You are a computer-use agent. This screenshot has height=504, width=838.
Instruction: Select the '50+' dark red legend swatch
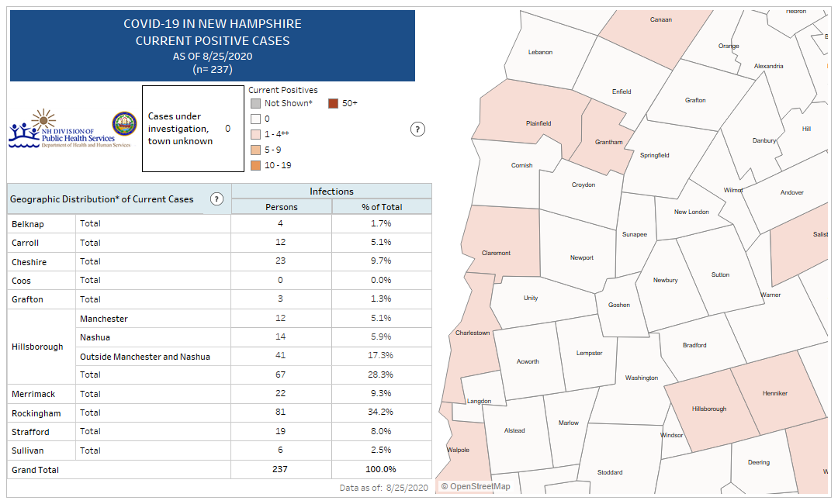pyautogui.click(x=332, y=103)
